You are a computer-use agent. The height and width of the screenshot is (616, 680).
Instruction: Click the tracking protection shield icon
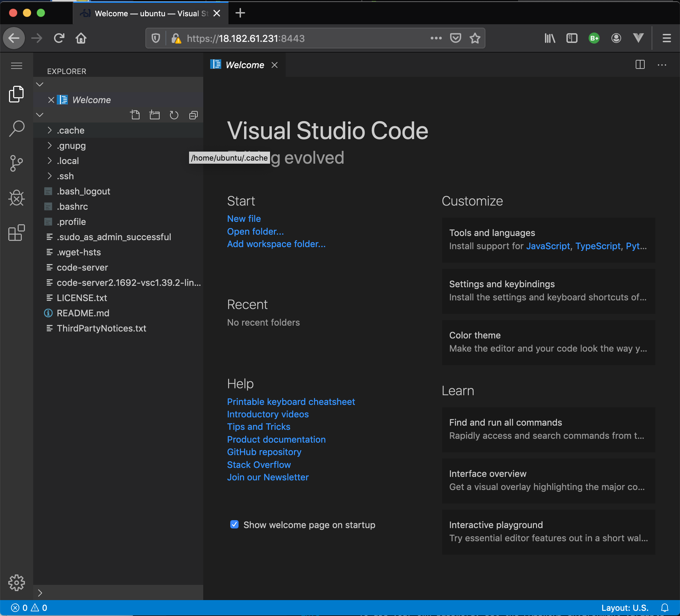[x=156, y=38]
